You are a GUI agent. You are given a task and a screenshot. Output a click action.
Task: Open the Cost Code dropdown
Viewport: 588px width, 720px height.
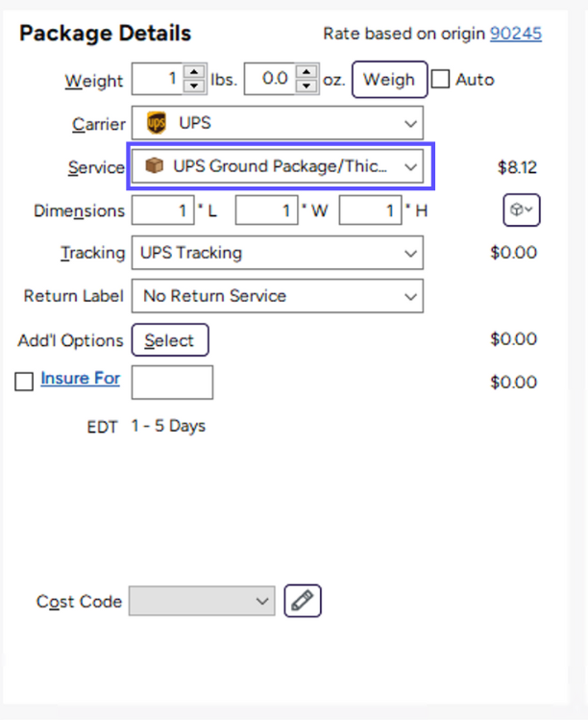262,601
